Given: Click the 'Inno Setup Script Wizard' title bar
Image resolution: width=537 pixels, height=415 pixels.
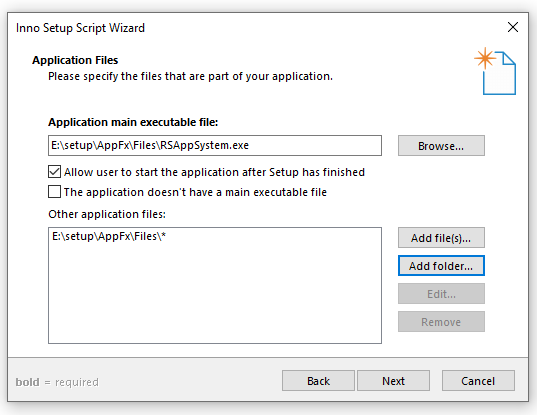Looking at the screenshot, I should tap(80, 28).
